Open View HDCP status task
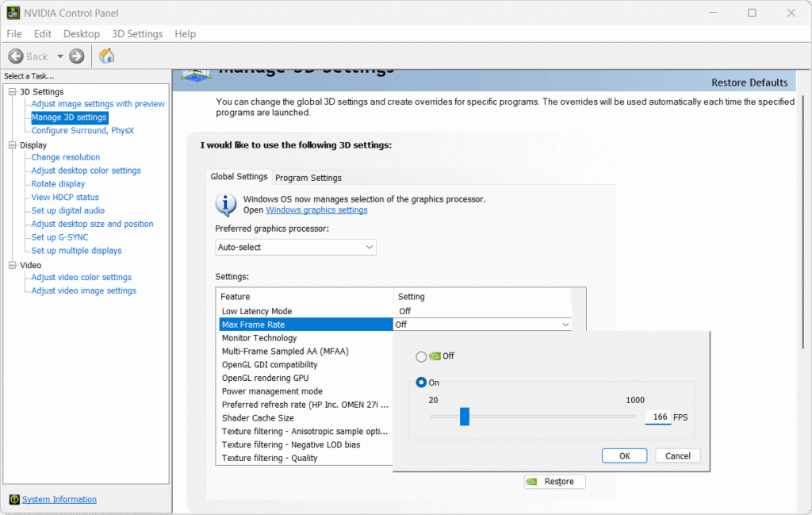 (65, 198)
